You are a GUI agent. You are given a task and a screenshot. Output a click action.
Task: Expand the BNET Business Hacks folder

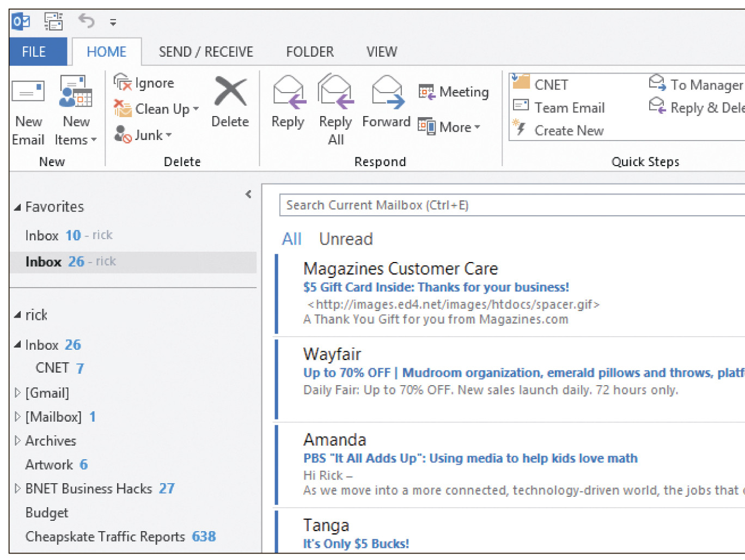17,489
